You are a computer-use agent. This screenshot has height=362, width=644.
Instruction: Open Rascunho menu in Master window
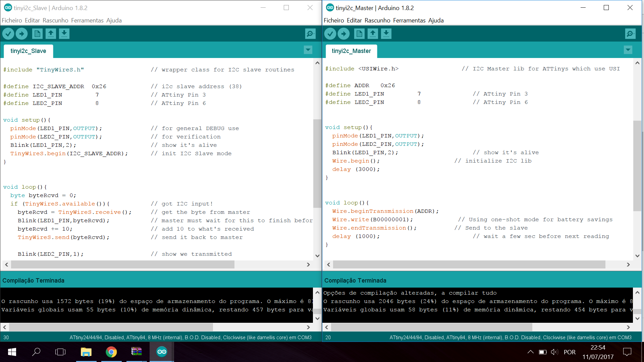pyautogui.click(x=377, y=20)
